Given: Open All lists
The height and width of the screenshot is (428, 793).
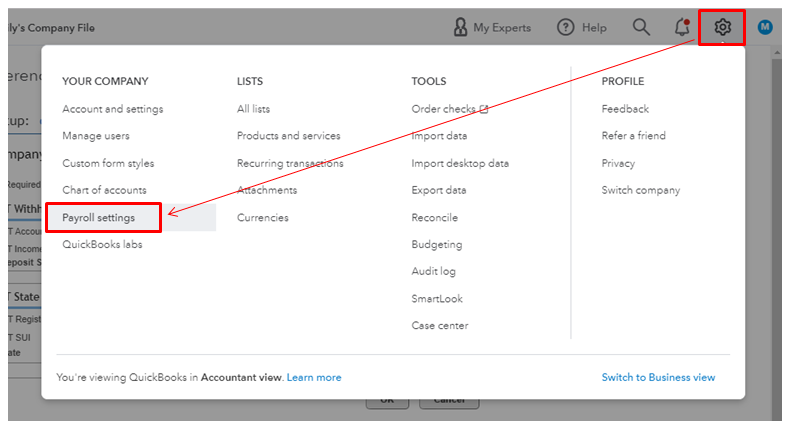Looking at the screenshot, I should click(x=253, y=109).
